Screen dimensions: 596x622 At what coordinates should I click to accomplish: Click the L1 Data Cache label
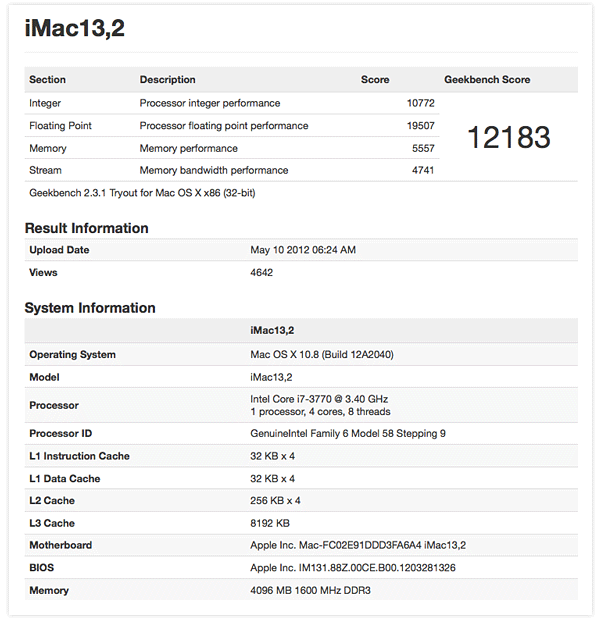pos(65,479)
